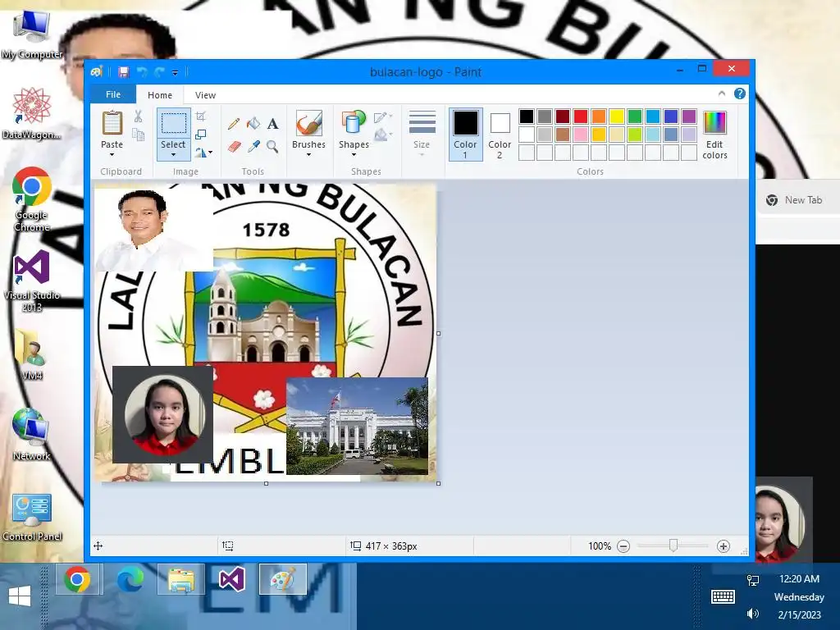Open the File menu tab

click(113, 94)
